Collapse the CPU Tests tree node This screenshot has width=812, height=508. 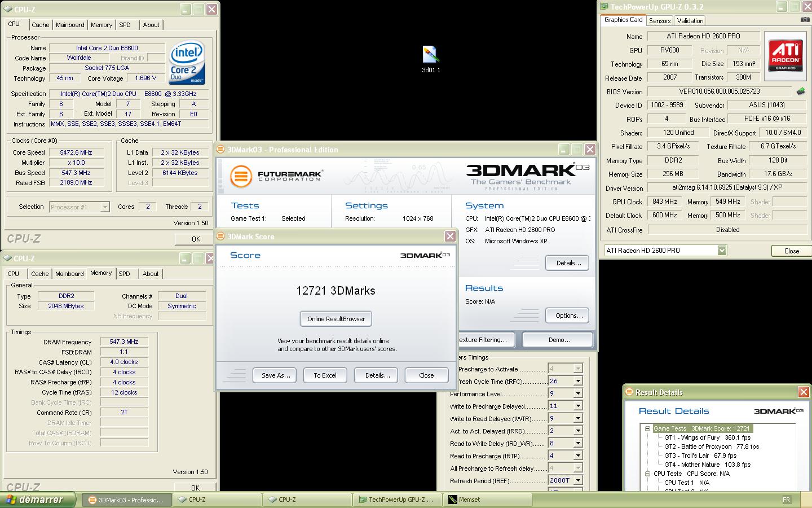(x=648, y=474)
